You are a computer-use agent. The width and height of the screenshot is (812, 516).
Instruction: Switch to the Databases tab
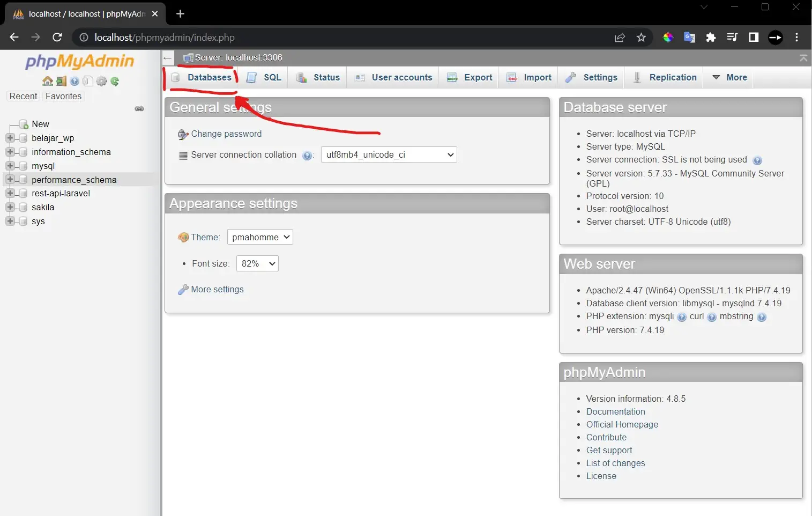click(202, 77)
